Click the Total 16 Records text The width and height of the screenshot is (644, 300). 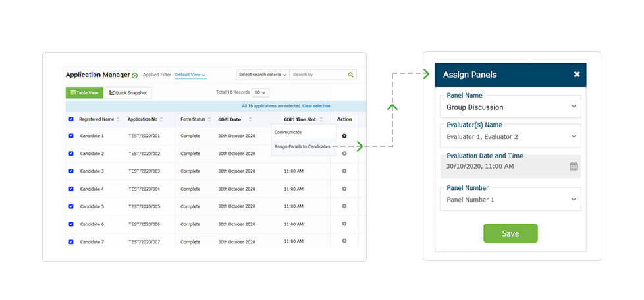[232, 92]
